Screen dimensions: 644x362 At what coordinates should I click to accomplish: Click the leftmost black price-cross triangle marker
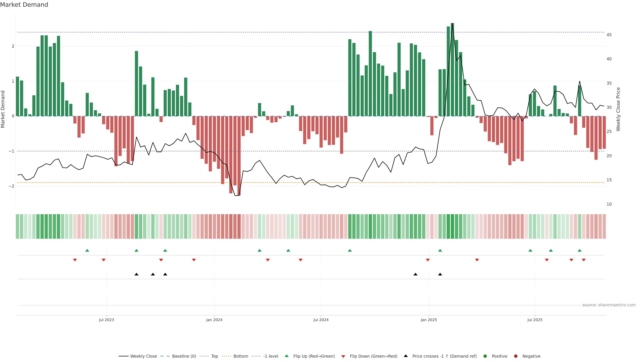pyautogui.click(x=137, y=274)
